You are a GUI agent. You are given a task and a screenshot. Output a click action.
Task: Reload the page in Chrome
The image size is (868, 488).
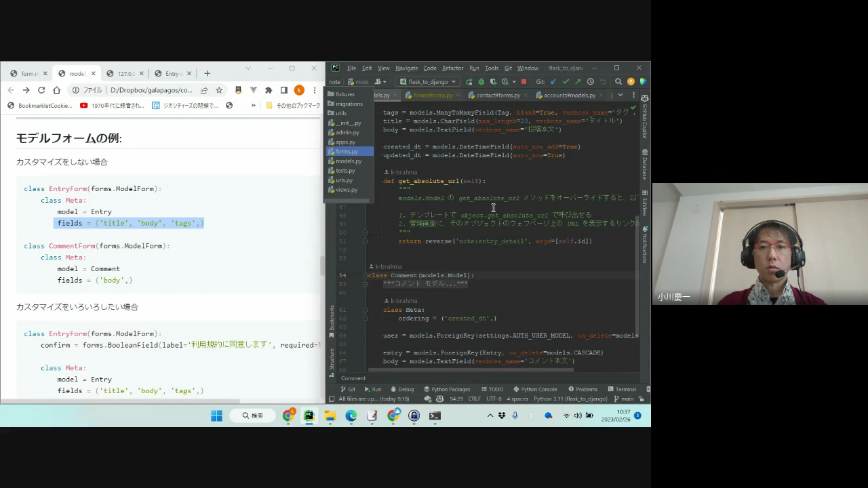(41, 90)
